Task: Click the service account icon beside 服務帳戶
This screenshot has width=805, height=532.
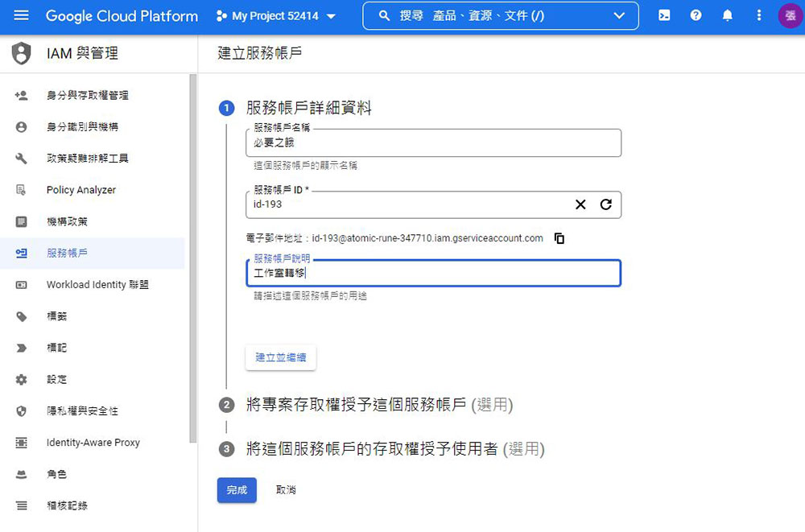Action: pyautogui.click(x=21, y=254)
